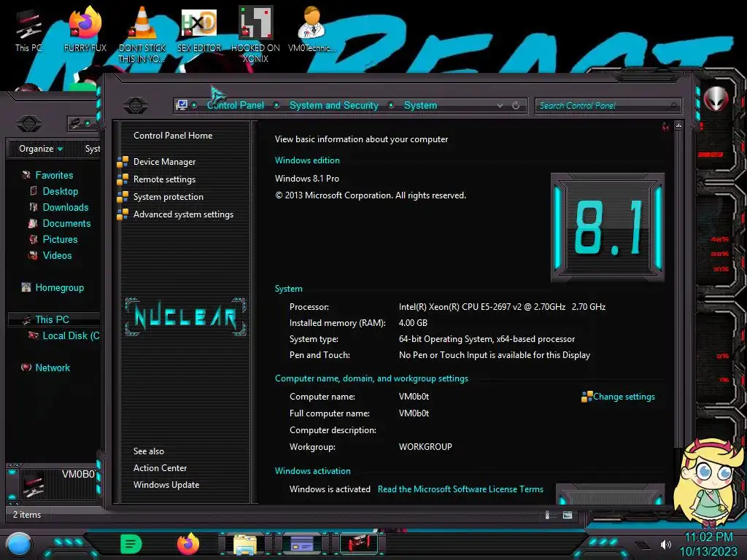747x560 pixels.
Task: Click the "2 items" status bar text
Action: [x=27, y=515]
